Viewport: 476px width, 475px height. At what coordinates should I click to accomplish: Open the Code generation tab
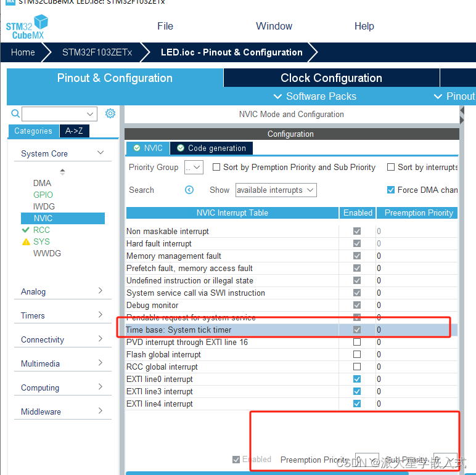coord(211,148)
